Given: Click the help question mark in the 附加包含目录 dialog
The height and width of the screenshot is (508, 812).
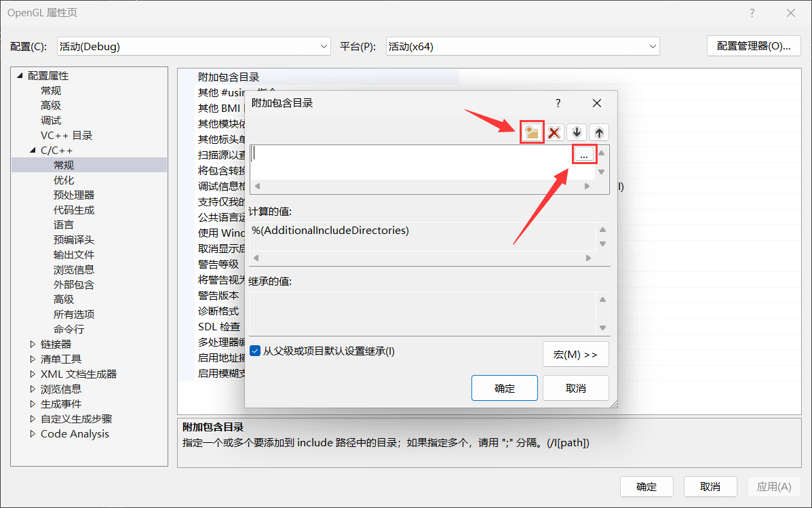Looking at the screenshot, I should pos(558,103).
